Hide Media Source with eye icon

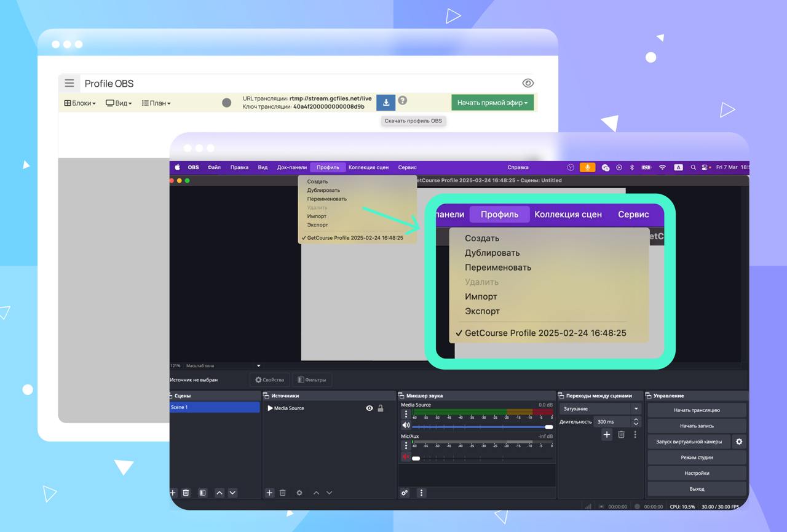[370, 408]
